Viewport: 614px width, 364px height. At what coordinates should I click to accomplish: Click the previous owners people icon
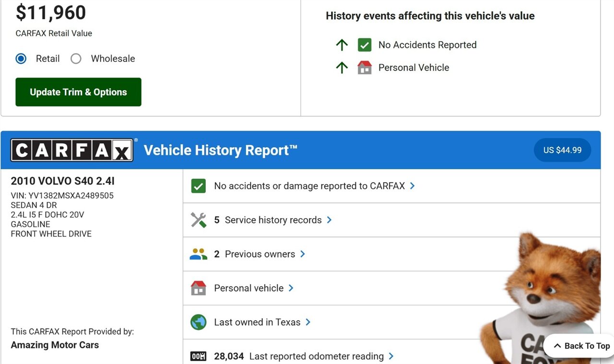point(198,254)
